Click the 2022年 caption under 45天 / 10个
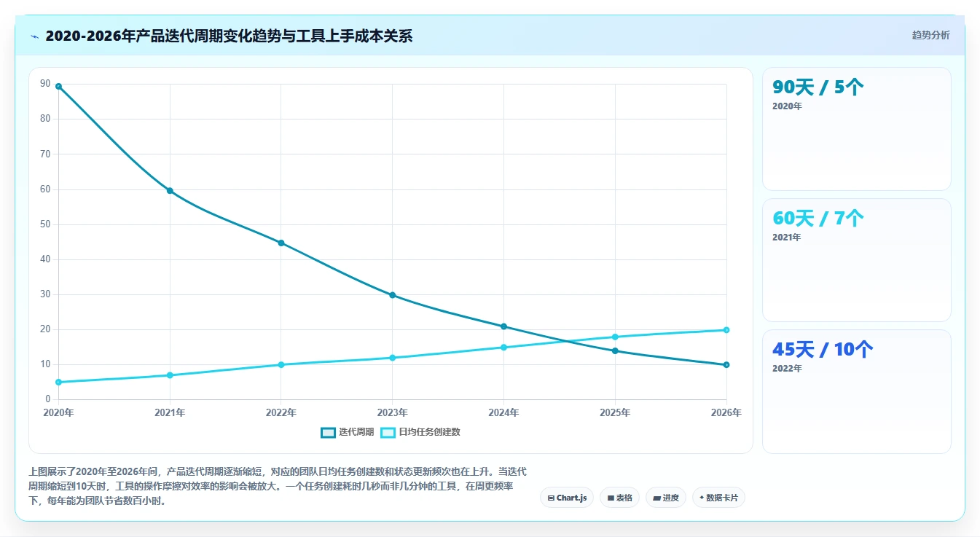This screenshot has width=980, height=537. [787, 369]
